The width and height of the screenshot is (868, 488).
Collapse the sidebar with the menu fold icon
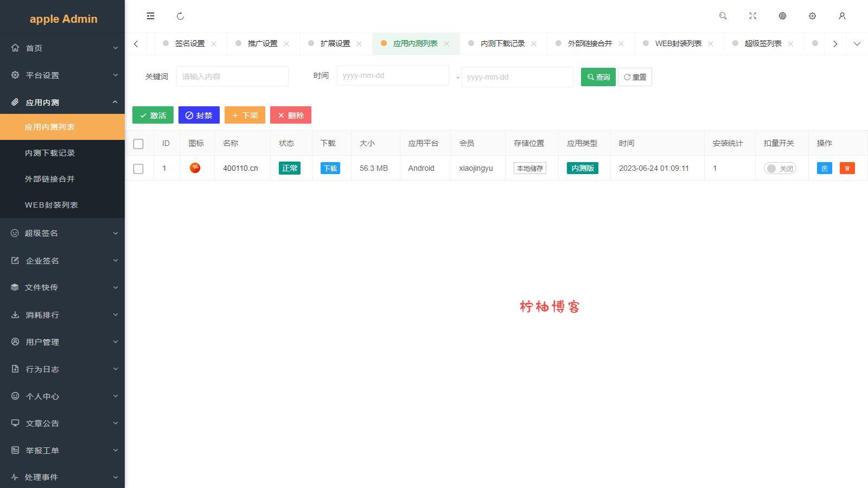pyautogui.click(x=150, y=16)
